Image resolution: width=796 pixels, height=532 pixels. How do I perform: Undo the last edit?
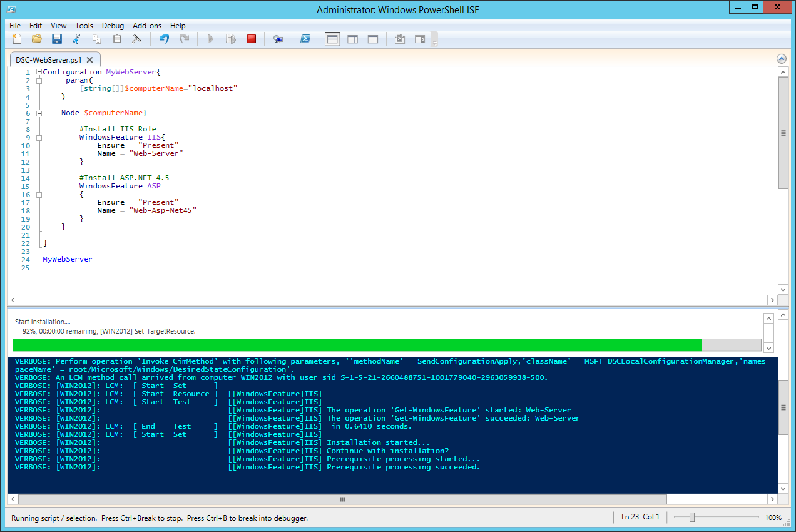click(x=164, y=39)
